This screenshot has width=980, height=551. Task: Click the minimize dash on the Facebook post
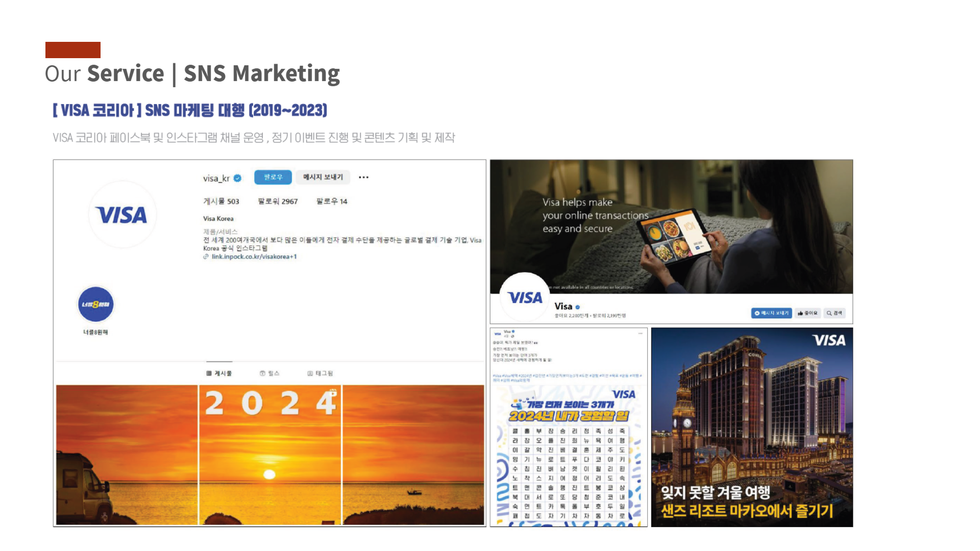tap(640, 333)
